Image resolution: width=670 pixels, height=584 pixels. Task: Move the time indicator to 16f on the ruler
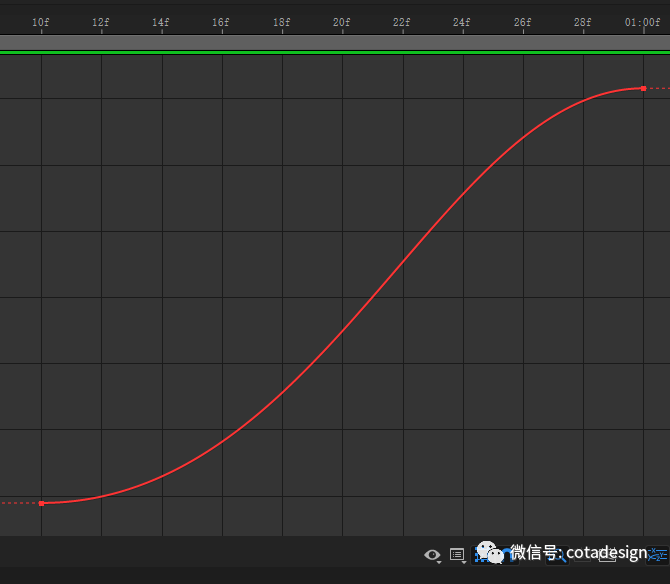(x=221, y=22)
